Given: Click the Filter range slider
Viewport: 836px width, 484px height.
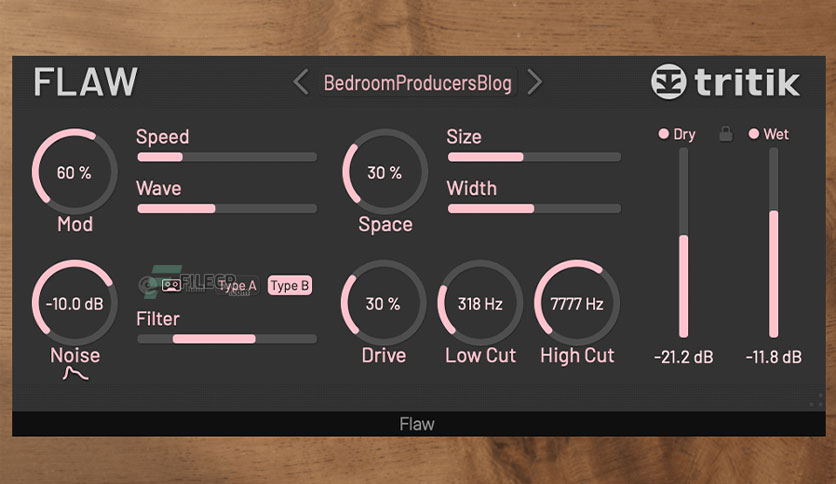Looking at the screenshot, I should (x=227, y=338).
